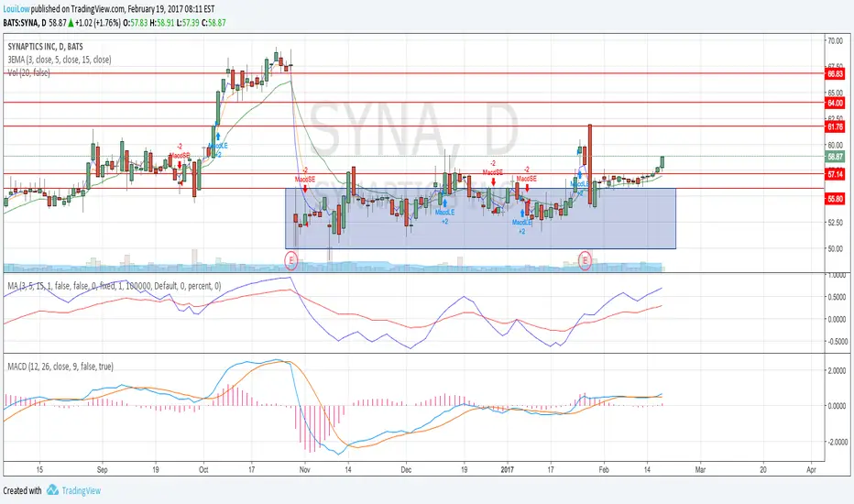Click the MacdLE +2 signal near October
Screen dimensions: 854x504
[217, 144]
